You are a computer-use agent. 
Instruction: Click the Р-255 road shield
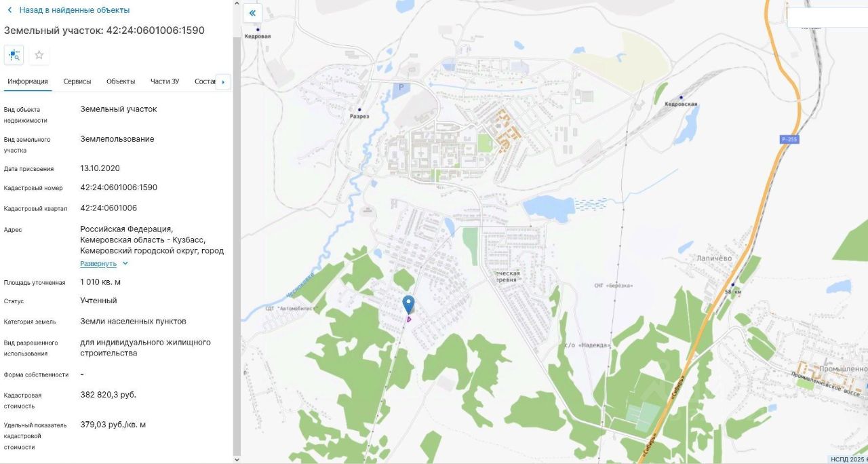[x=789, y=139]
